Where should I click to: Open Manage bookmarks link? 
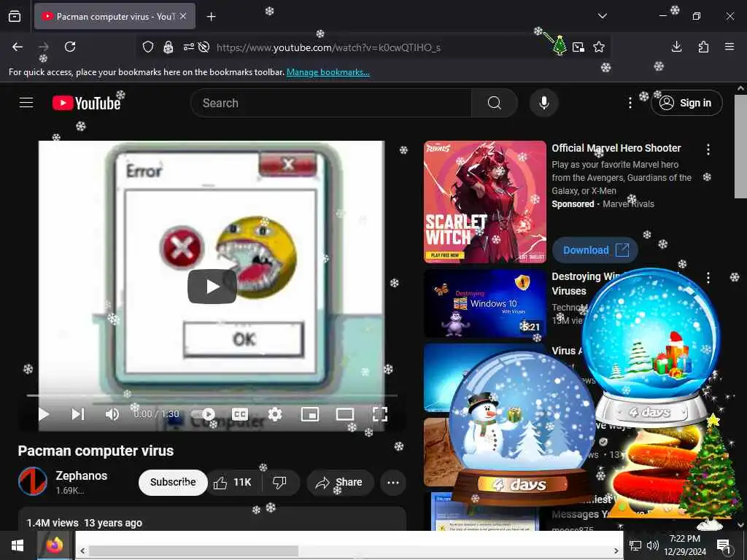328,72
